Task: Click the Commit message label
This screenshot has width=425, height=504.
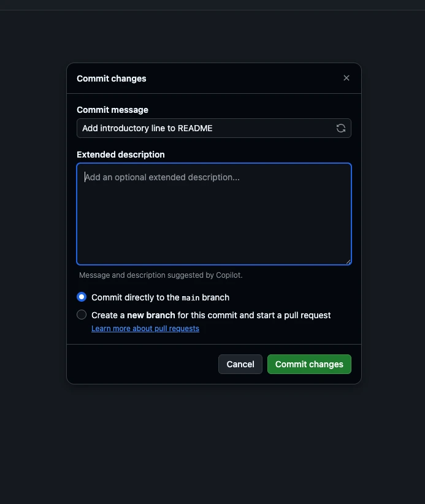Action: [x=112, y=110]
